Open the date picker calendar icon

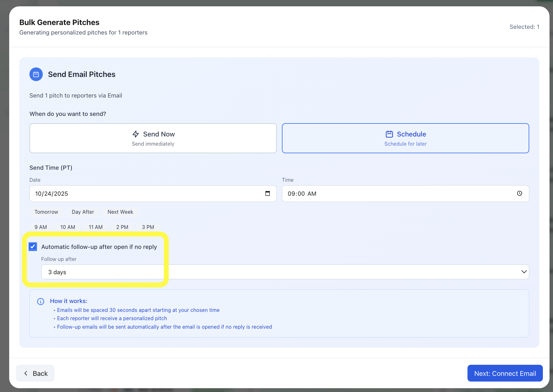click(268, 193)
